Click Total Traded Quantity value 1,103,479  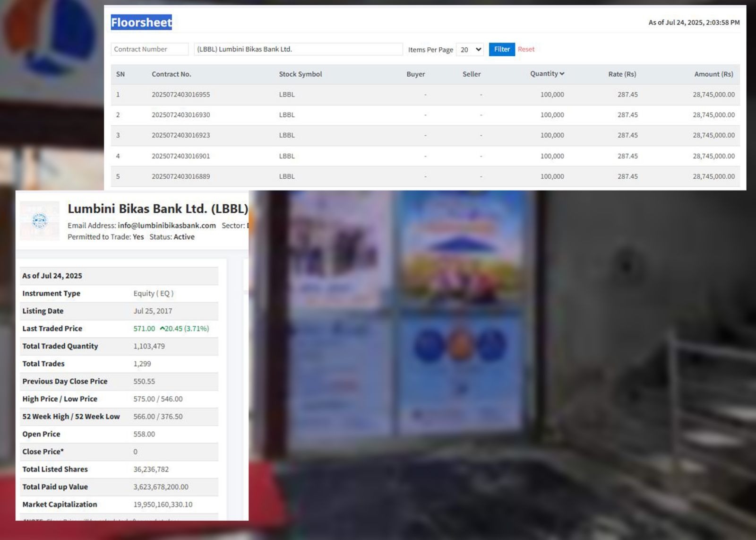click(149, 346)
